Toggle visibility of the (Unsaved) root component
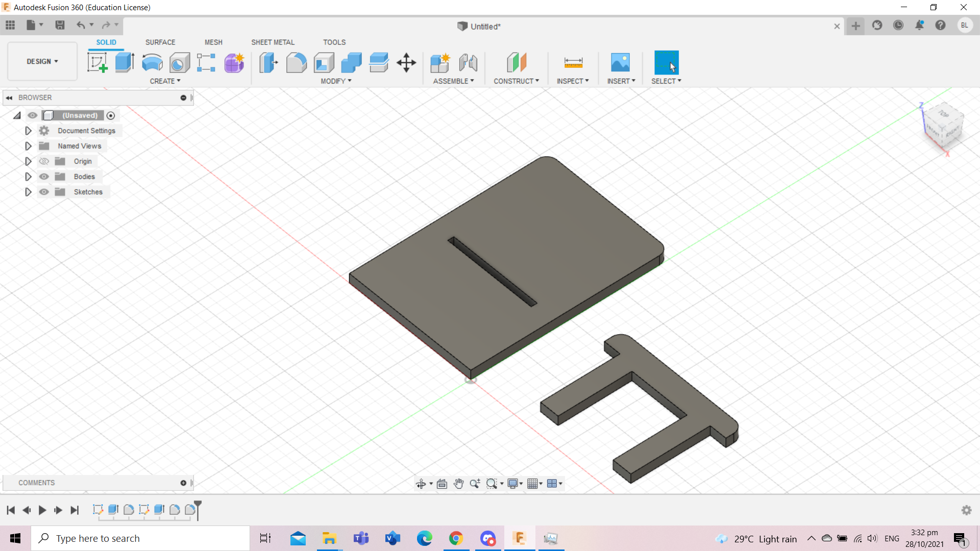Image resolution: width=980 pixels, height=551 pixels. [x=33, y=115]
